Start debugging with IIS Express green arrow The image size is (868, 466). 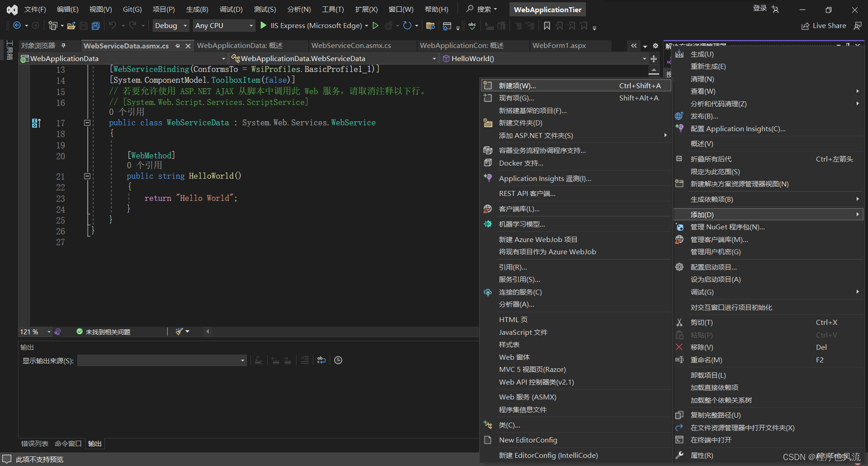click(264, 25)
